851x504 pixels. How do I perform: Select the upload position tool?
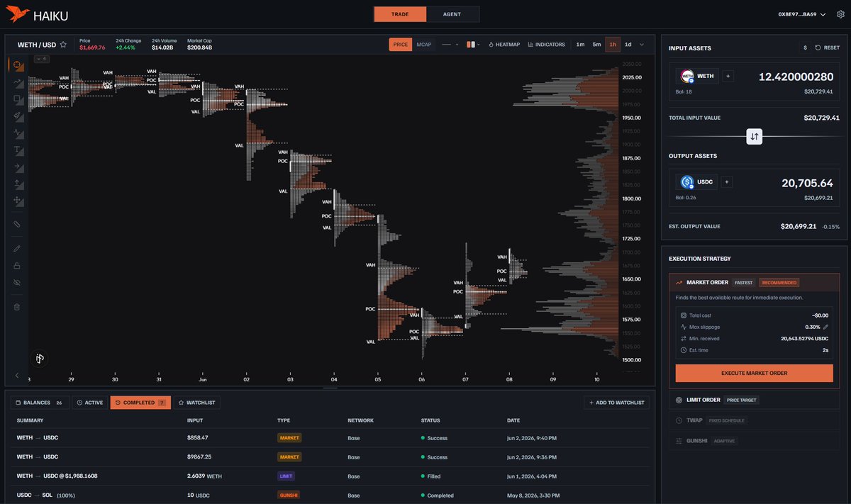[17, 184]
